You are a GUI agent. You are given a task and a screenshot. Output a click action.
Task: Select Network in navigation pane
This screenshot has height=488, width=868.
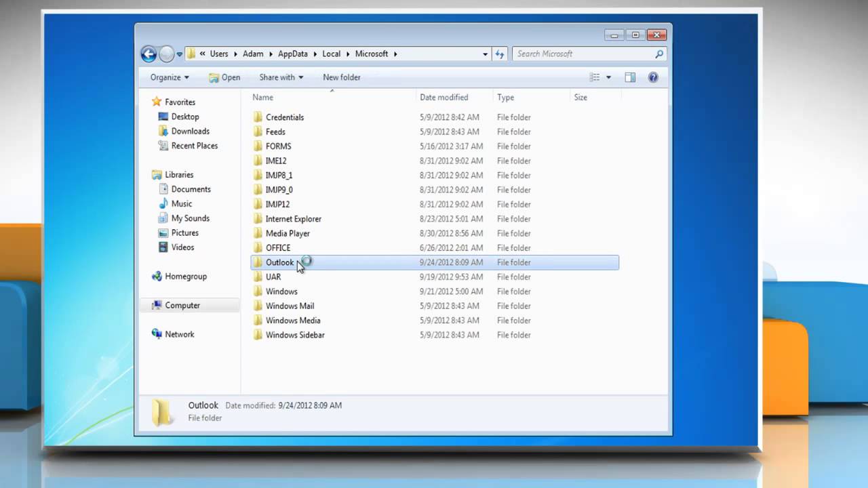pos(179,334)
